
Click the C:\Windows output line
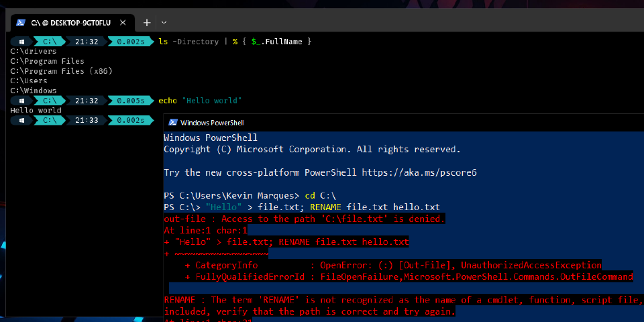[34, 91]
